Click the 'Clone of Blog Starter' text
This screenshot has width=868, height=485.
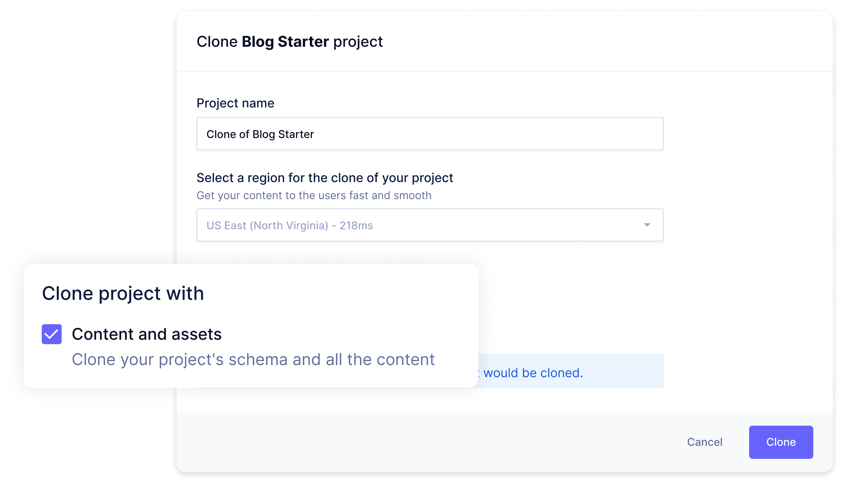click(x=260, y=134)
